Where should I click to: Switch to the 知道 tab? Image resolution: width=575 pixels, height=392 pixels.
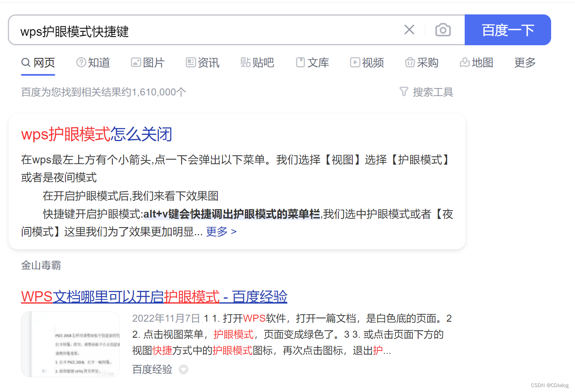click(99, 62)
